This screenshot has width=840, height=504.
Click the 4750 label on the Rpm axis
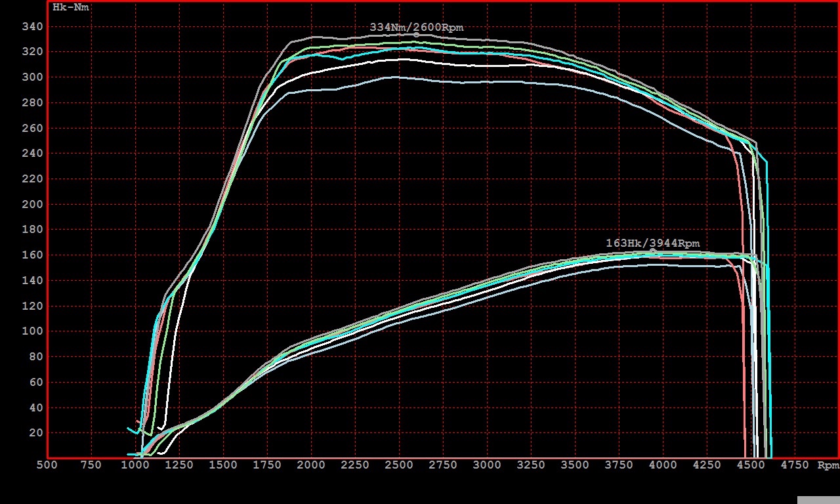(795, 465)
